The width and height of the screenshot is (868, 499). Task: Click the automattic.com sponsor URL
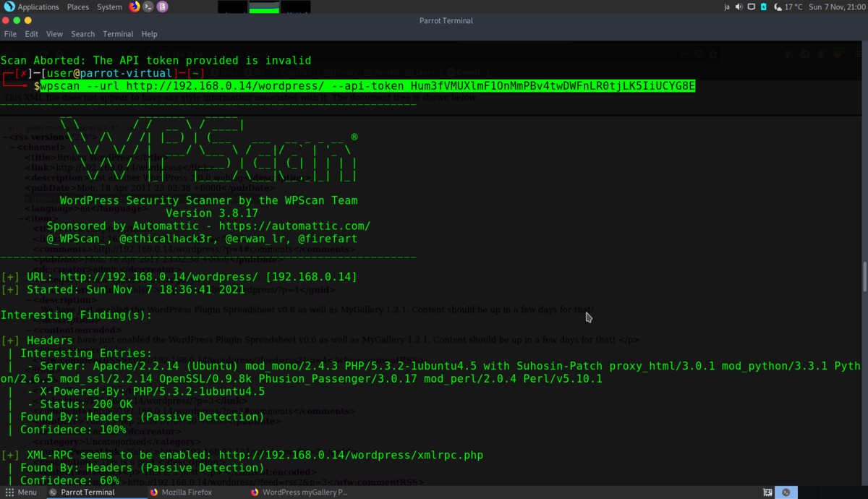coord(294,226)
